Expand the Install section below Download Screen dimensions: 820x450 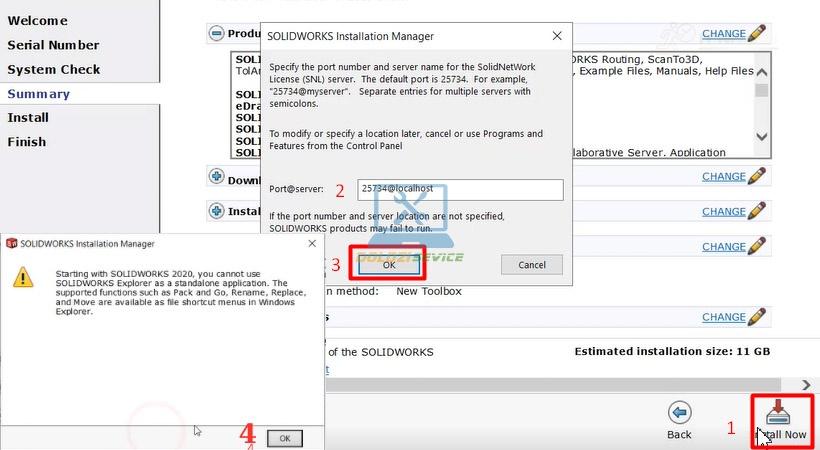[x=216, y=211]
